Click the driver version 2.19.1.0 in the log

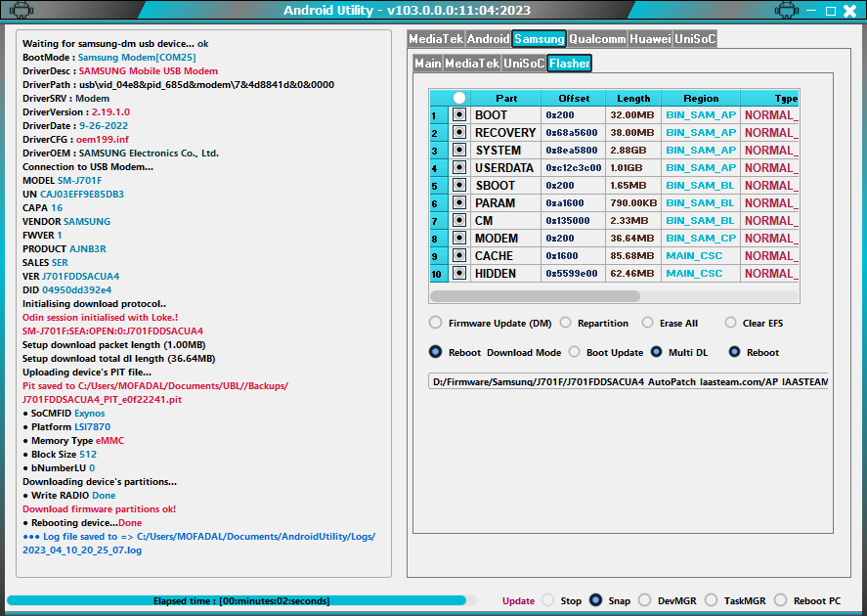tap(110, 111)
